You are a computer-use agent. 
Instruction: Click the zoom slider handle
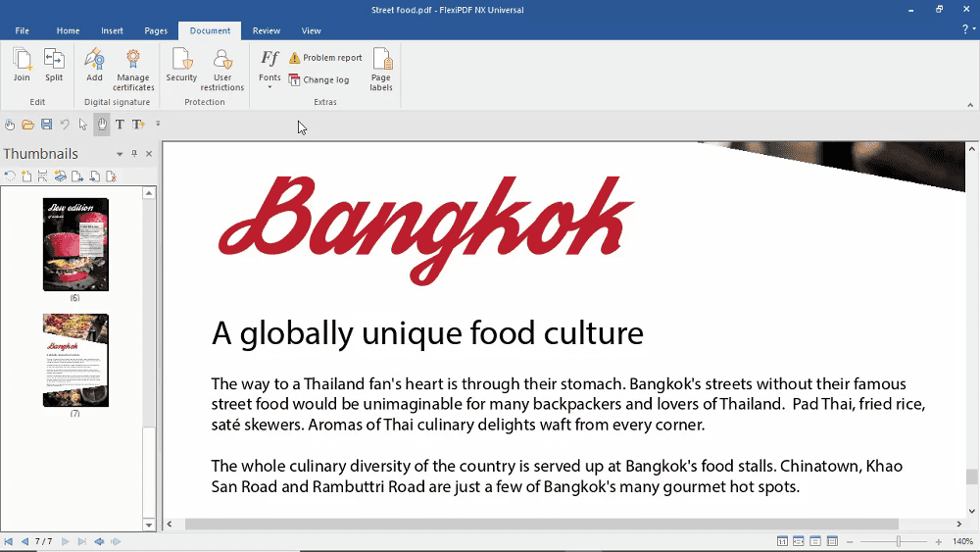pyautogui.click(x=898, y=541)
